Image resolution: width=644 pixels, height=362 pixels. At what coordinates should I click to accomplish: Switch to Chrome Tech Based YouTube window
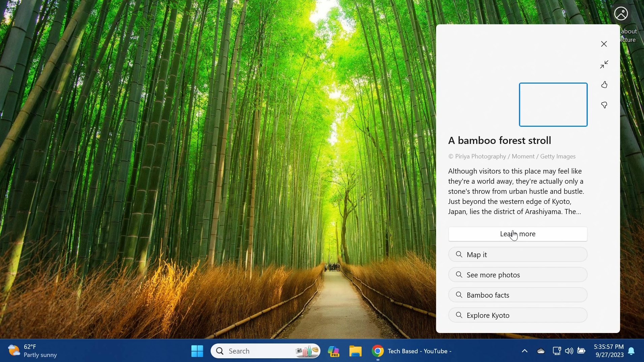411,351
